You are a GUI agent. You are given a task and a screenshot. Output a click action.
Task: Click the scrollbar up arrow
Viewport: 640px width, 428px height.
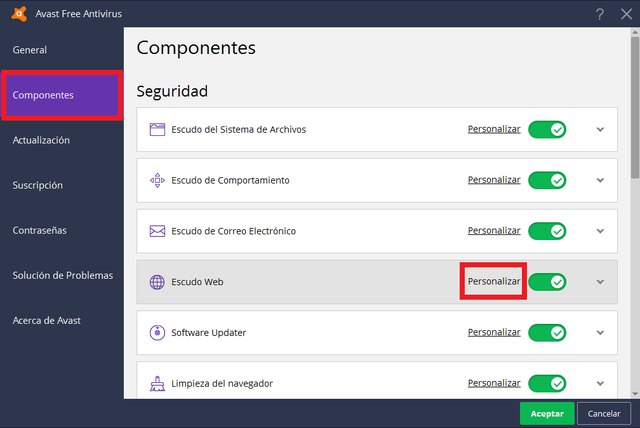(635, 32)
